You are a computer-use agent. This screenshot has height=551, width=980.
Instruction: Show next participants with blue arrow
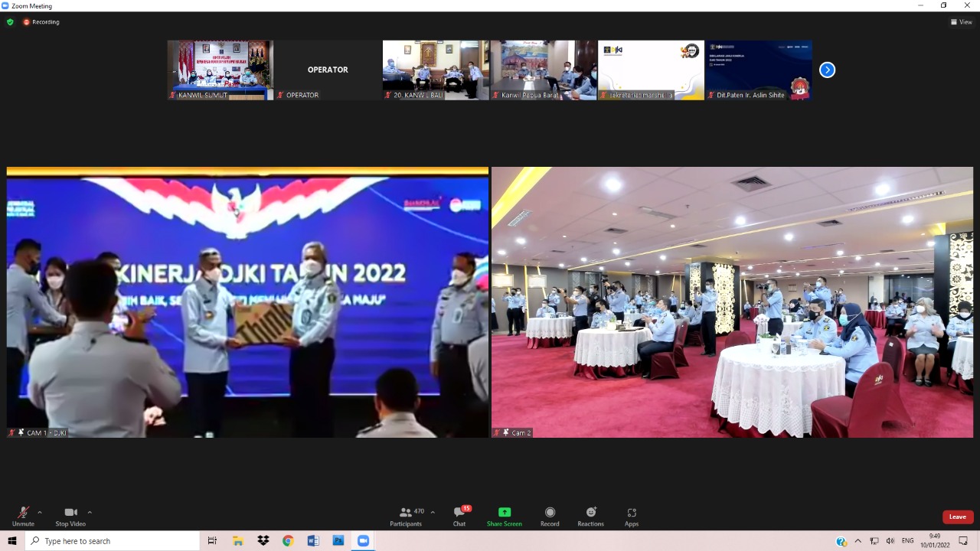point(827,70)
